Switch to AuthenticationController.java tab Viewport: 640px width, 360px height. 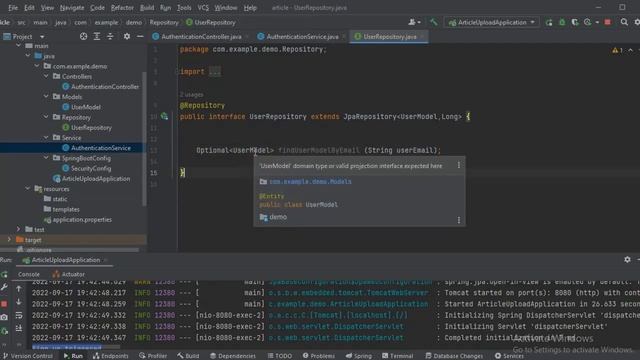point(201,37)
